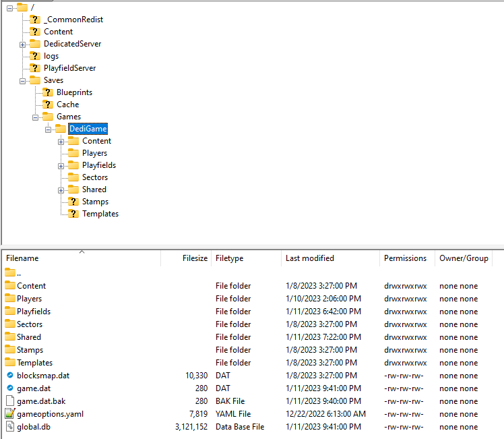Select the top-level Content tree folder
Screen dimensions: 504x439
[58, 32]
